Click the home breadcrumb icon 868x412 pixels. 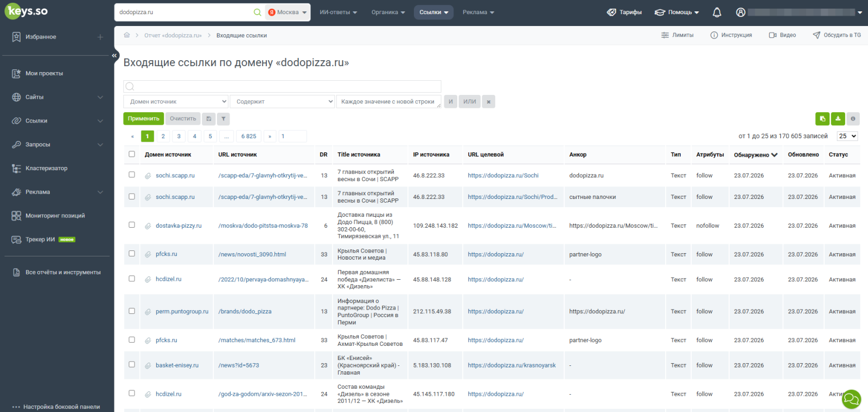(127, 35)
